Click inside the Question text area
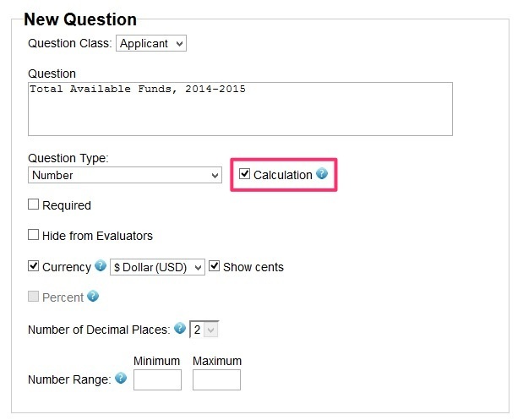 point(240,109)
